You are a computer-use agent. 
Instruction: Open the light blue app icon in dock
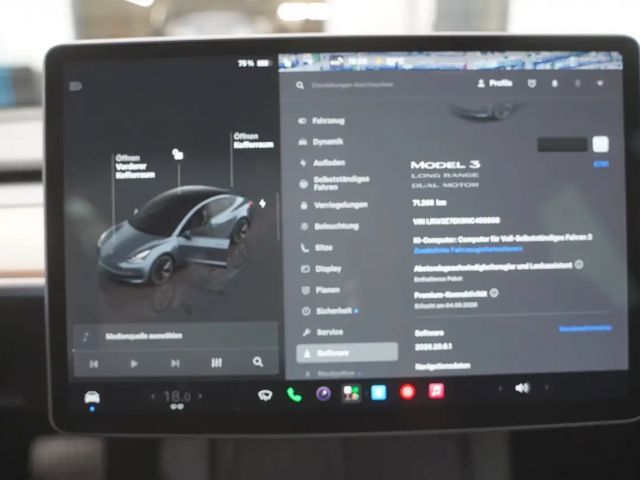(x=378, y=392)
